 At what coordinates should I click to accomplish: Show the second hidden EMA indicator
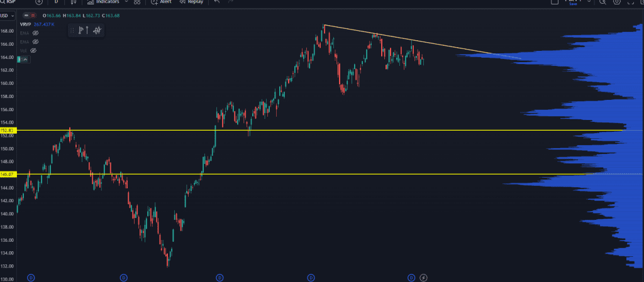pos(35,42)
